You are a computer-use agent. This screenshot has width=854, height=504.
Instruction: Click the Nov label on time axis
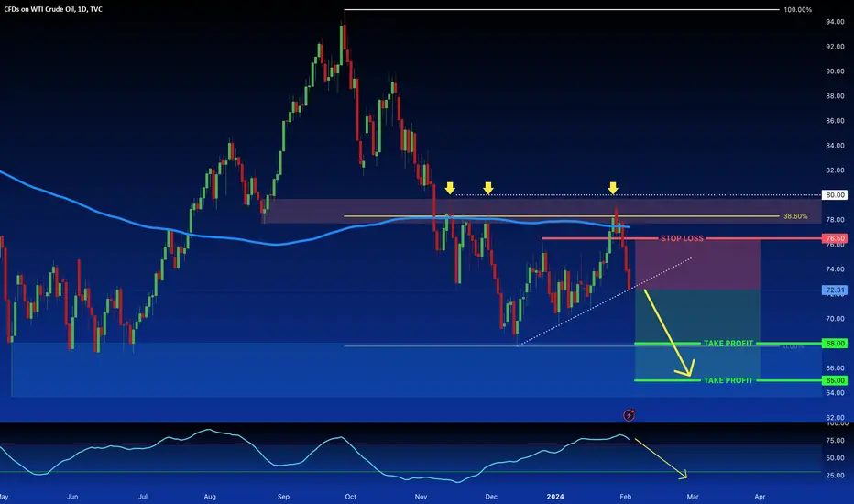point(421,497)
